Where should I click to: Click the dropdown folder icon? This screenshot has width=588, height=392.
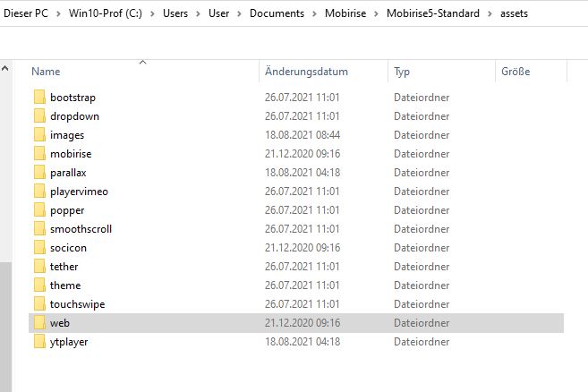pos(39,115)
